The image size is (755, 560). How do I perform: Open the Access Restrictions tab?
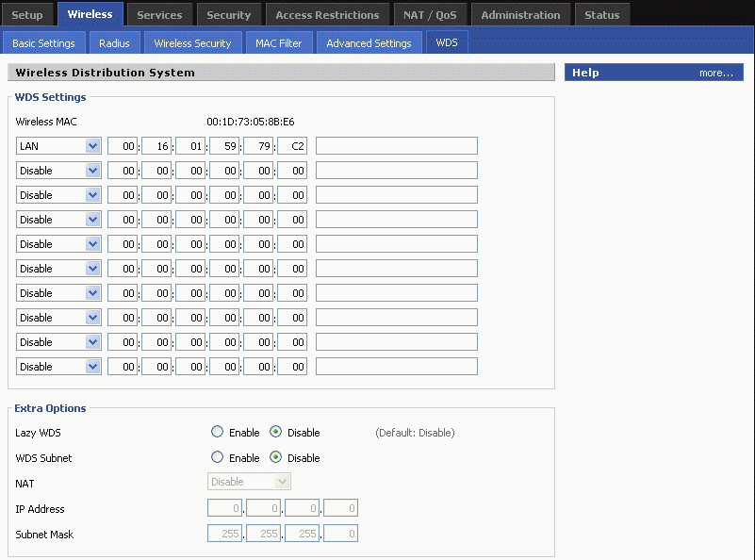[x=327, y=15]
